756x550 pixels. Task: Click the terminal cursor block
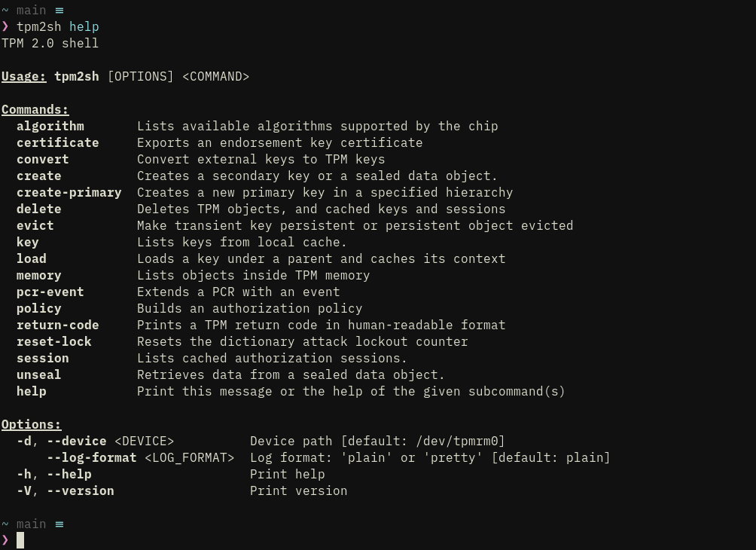(x=20, y=540)
